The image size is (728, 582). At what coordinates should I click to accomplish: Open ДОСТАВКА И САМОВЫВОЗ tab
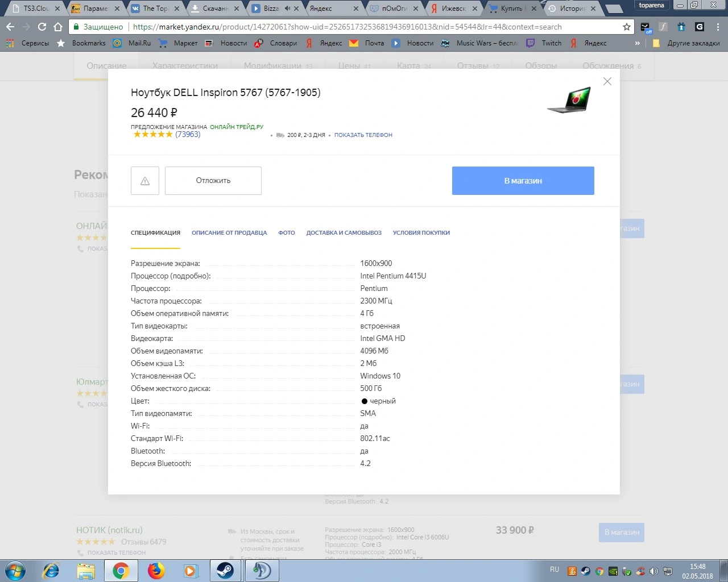point(344,232)
